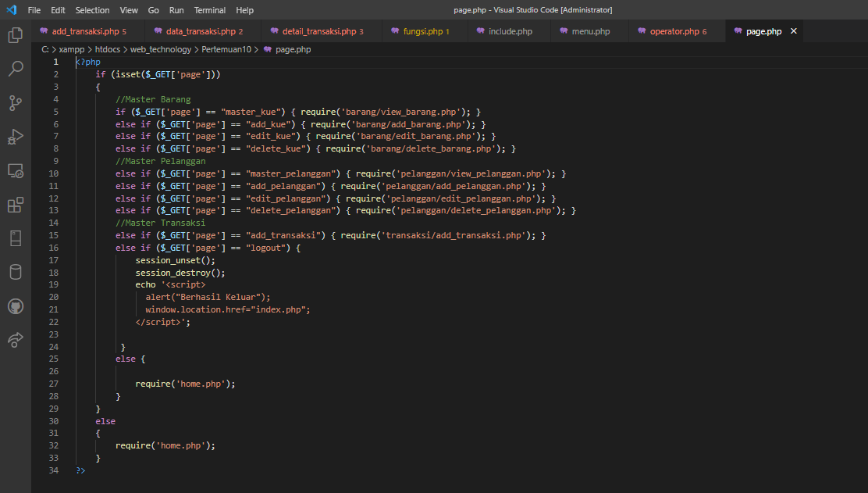Open the Selection menu

pos(92,10)
